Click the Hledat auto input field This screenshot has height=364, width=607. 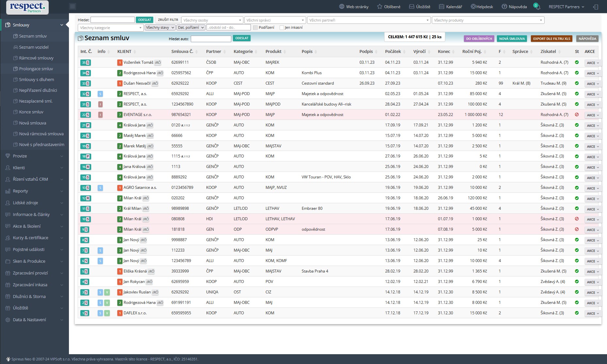211,39
